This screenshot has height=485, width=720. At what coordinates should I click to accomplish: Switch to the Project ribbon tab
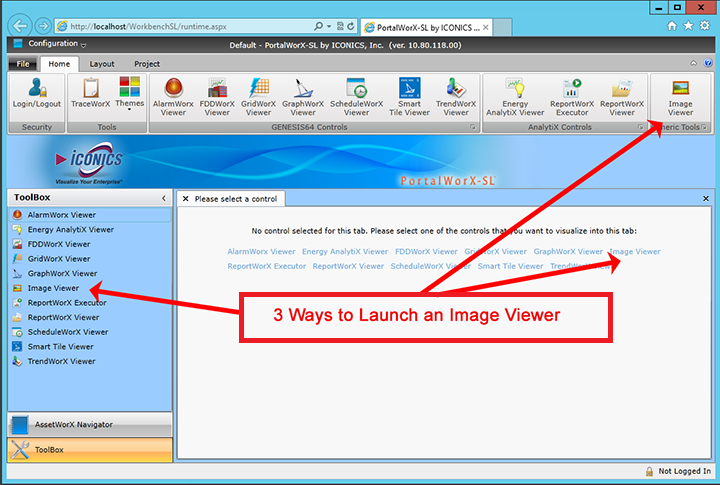tap(147, 64)
